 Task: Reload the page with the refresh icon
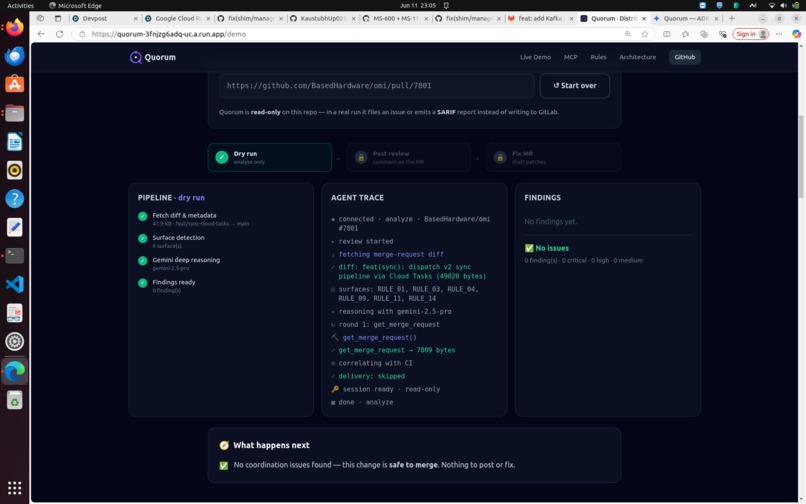coord(60,34)
